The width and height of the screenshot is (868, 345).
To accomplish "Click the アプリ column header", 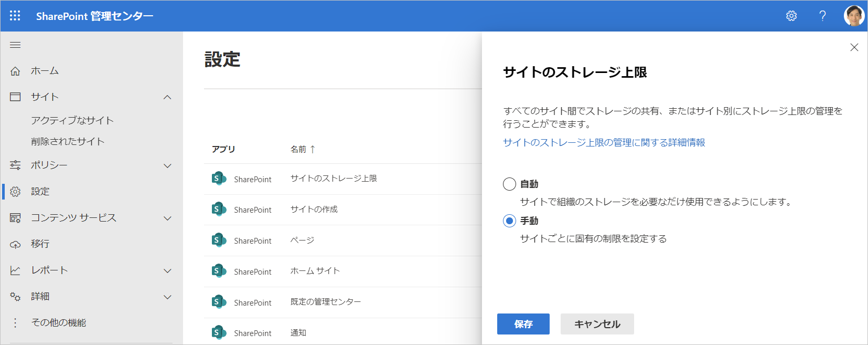I will click(223, 149).
